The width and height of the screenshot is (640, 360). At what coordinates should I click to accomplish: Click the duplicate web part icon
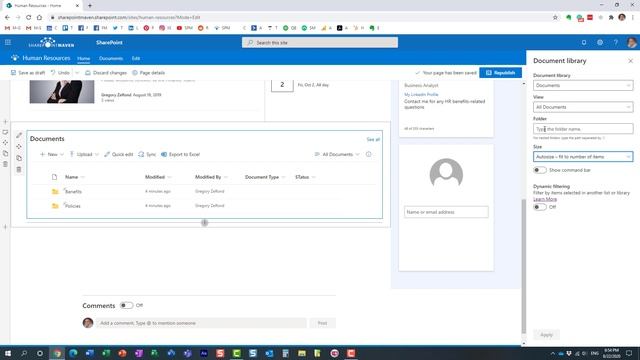[19, 158]
